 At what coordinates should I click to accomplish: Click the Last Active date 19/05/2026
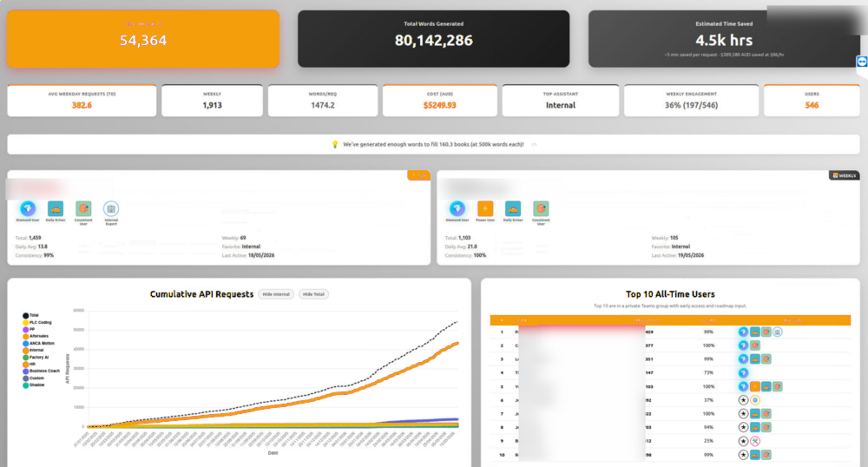pos(691,255)
